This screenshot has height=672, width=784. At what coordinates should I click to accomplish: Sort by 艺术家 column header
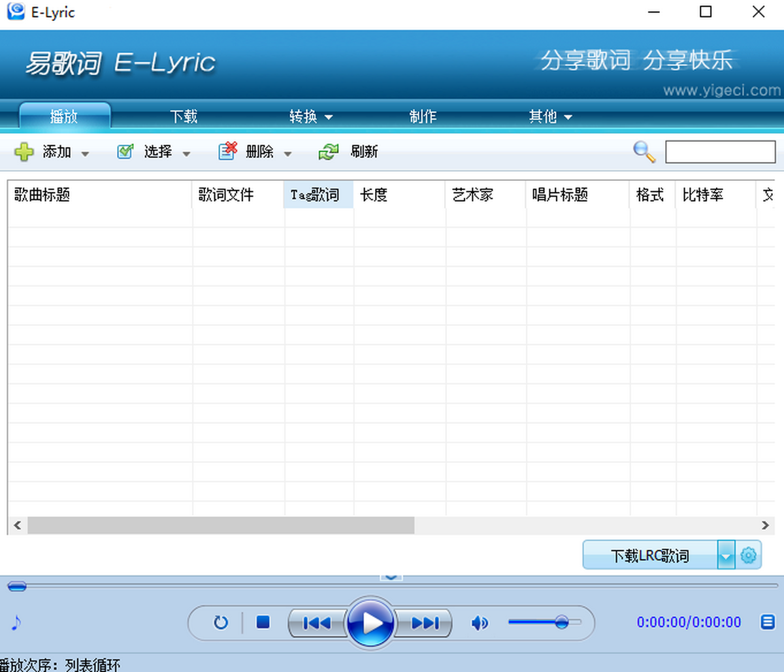[x=486, y=195]
